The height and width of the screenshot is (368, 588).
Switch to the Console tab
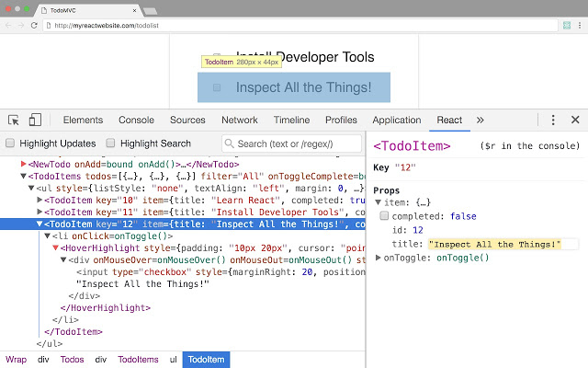pyautogui.click(x=137, y=121)
